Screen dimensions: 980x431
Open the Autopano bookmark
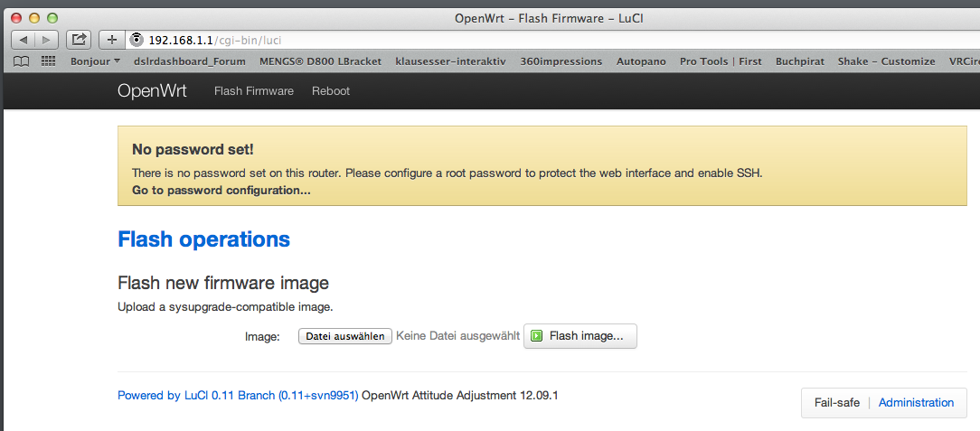tap(641, 61)
